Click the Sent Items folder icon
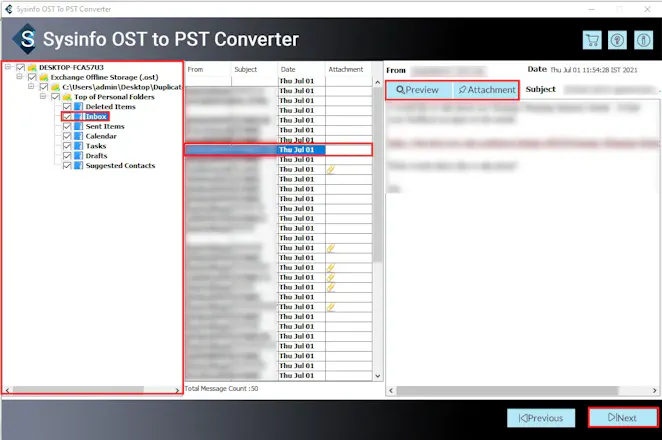 pos(79,126)
